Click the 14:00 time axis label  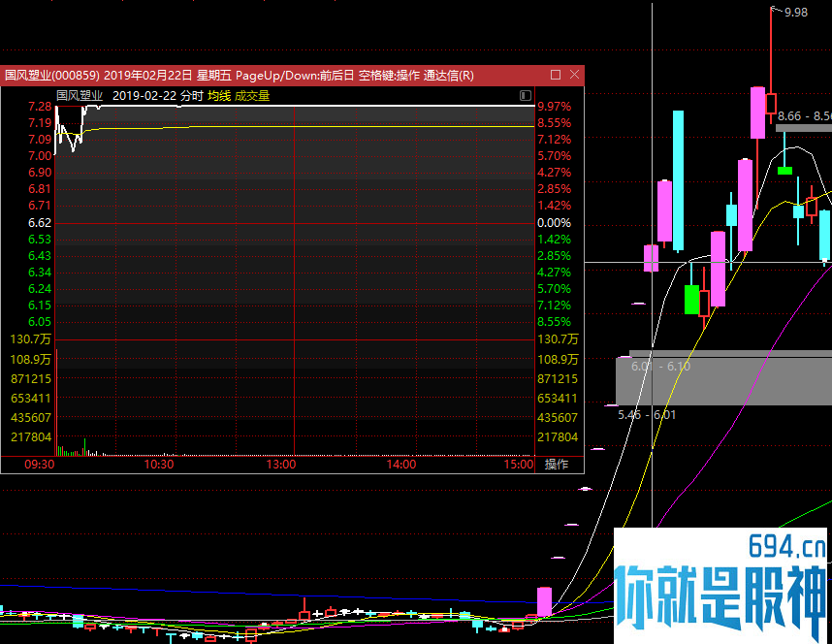click(401, 465)
